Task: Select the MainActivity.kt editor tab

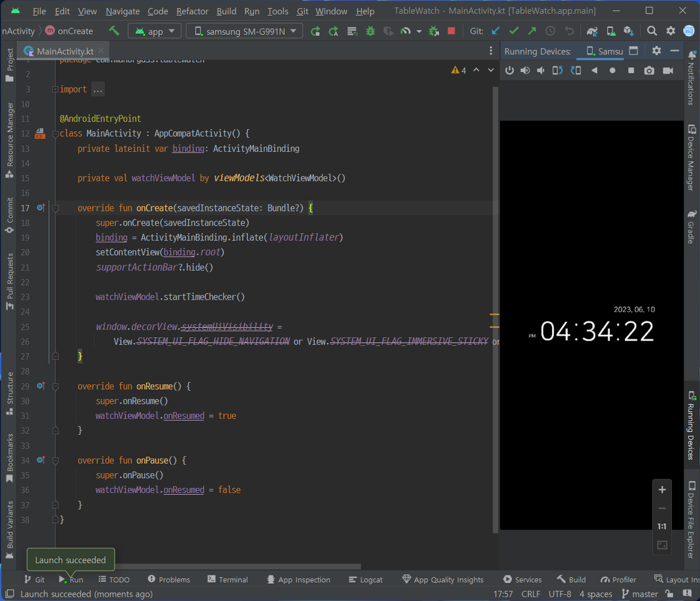Action: tap(65, 51)
